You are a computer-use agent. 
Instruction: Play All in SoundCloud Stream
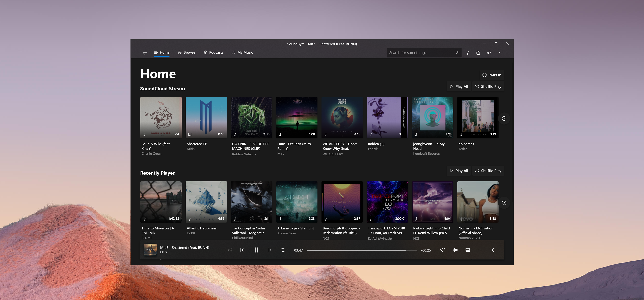tap(459, 86)
